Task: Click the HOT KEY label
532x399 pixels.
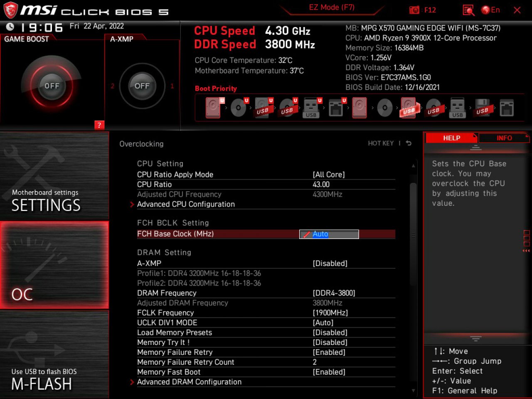Action: coord(381,143)
